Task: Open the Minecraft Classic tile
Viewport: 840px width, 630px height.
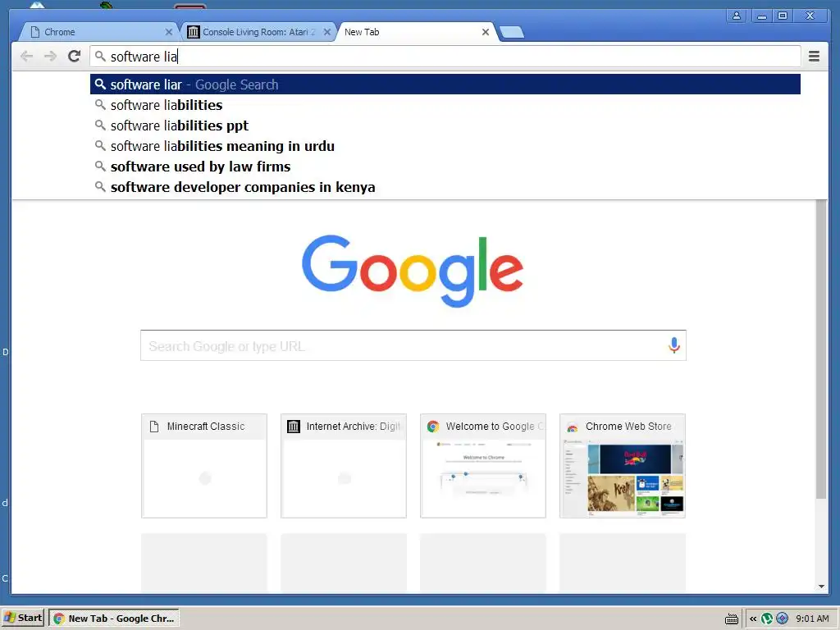Action: 204,466
